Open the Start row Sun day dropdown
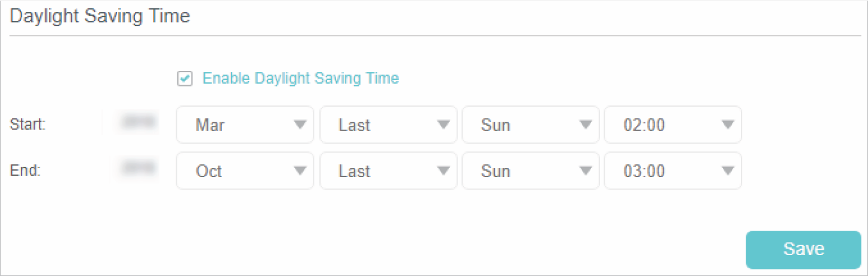 524,125
